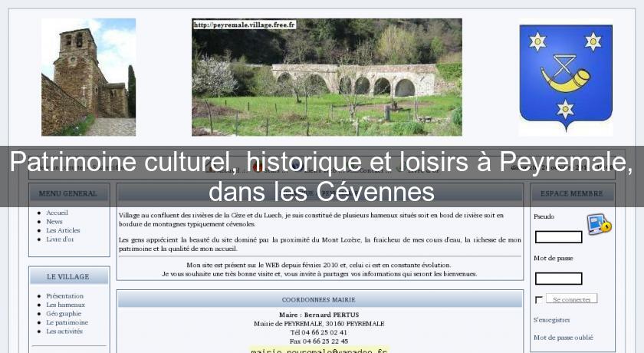Open the Livre d'or page
Screen dimensions: 644x353
60,239
